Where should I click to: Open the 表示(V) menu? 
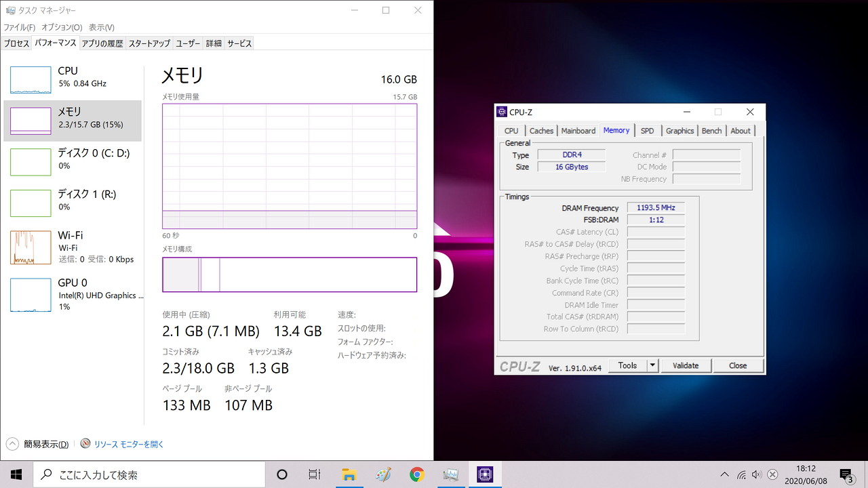102,27
